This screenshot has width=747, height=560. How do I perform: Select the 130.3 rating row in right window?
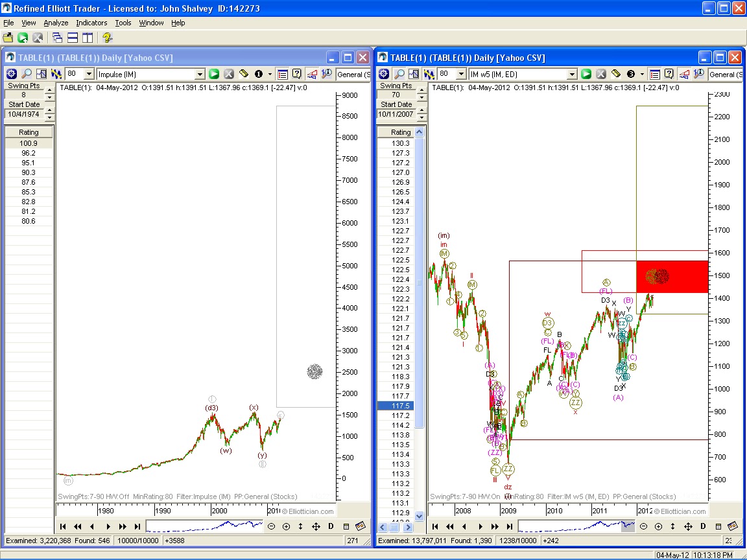click(396, 143)
